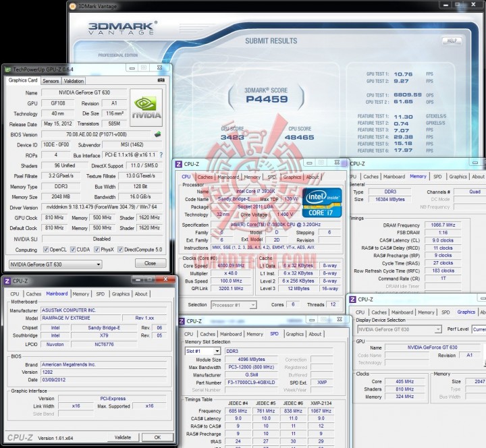Select the Caches tab in CPU-Z SPD window
Viewport: 486px width, 448px height.
tap(208, 334)
